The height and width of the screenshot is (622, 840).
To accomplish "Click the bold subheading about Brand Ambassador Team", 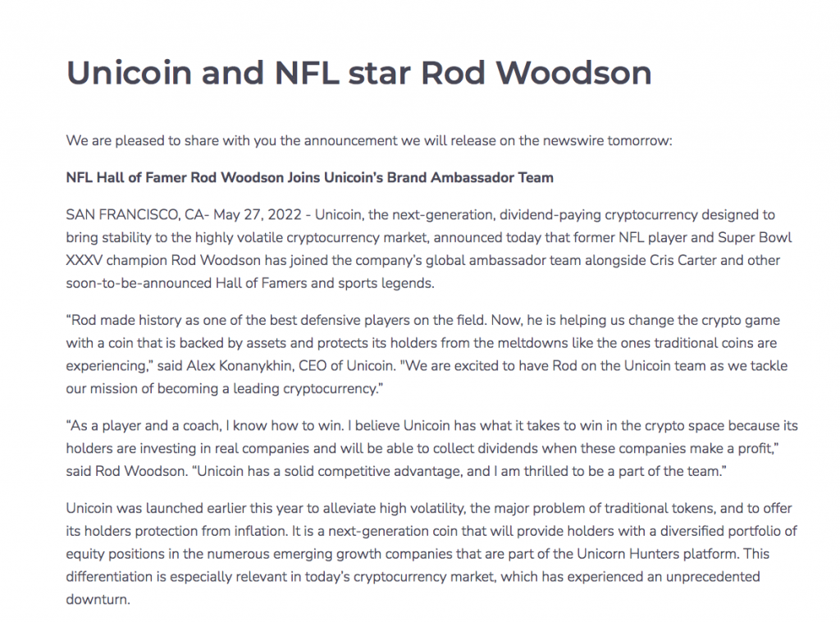I will pyautogui.click(x=309, y=177).
